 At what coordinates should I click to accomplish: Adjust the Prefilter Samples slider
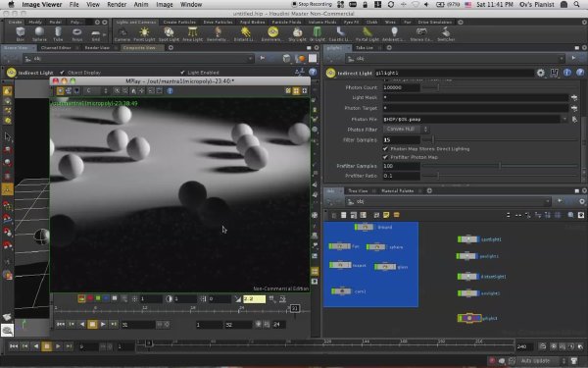click(500, 166)
